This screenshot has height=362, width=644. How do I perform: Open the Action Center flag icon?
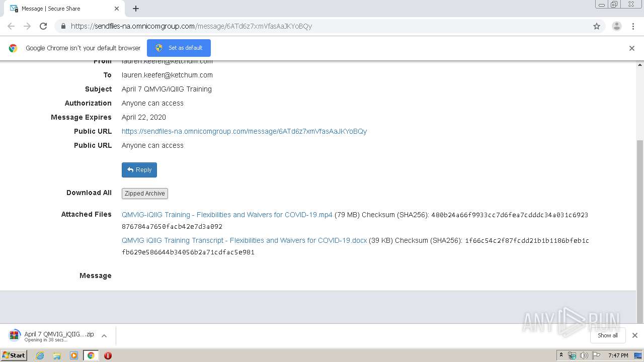pyautogui.click(x=596, y=355)
